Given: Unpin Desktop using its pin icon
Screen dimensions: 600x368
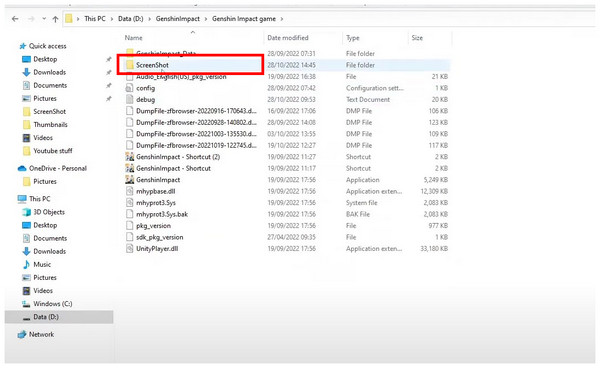Looking at the screenshot, I should pyautogui.click(x=109, y=59).
